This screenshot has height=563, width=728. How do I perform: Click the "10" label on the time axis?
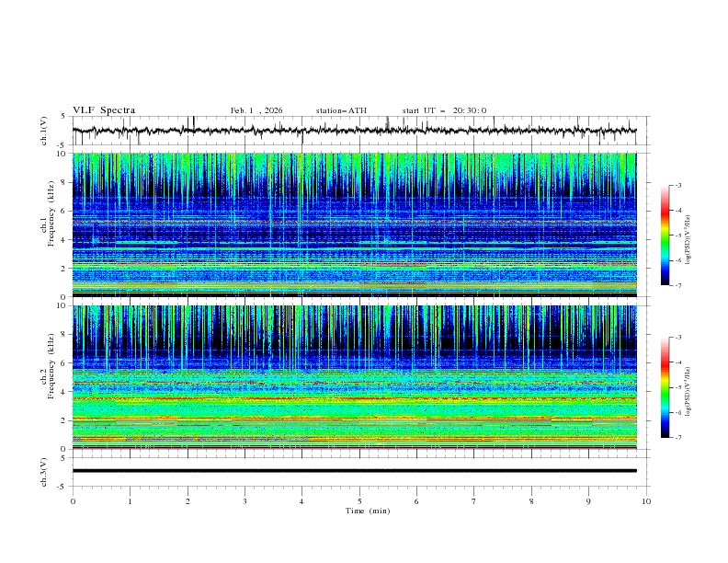646,501
